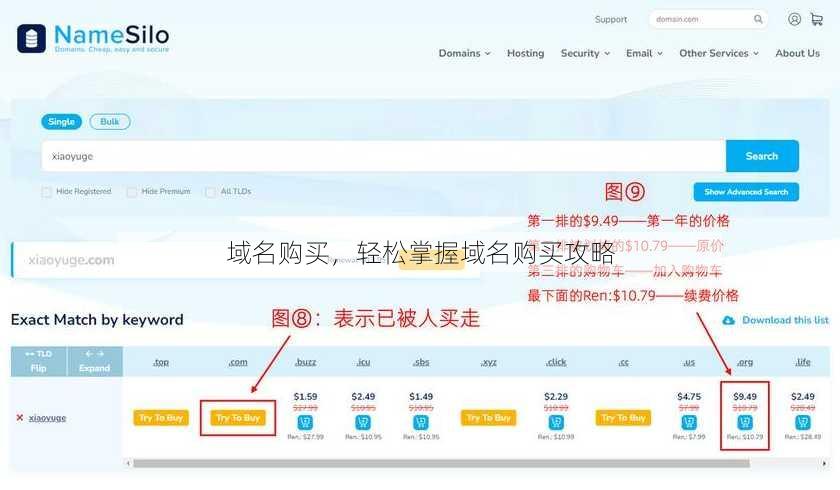The height and width of the screenshot is (490, 840).
Task: Select the Single search mode
Action: coord(62,122)
